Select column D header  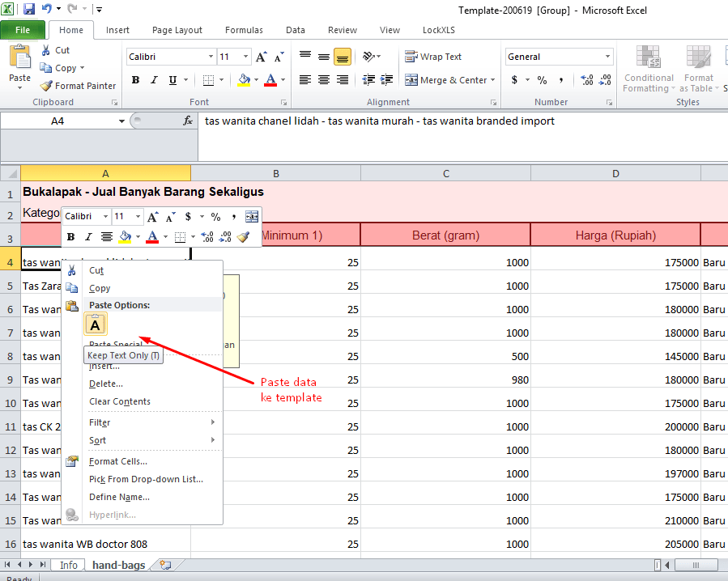pyautogui.click(x=615, y=173)
